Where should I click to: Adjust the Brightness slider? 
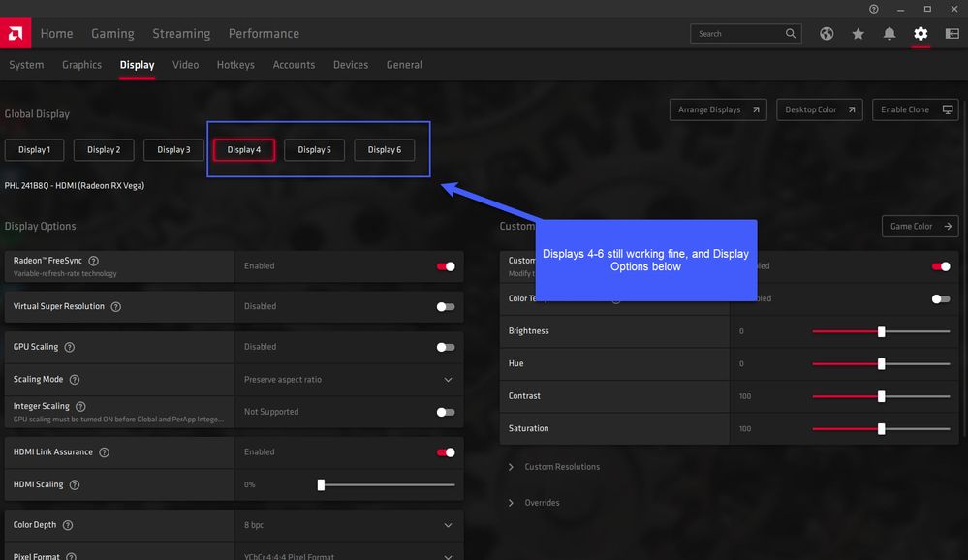[x=881, y=331]
